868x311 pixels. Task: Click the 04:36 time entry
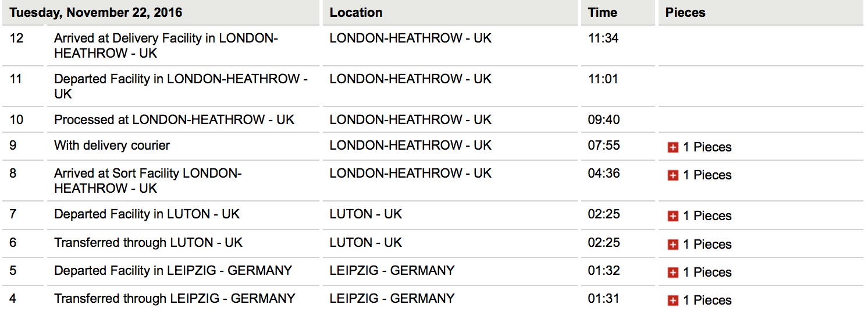tap(603, 174)
